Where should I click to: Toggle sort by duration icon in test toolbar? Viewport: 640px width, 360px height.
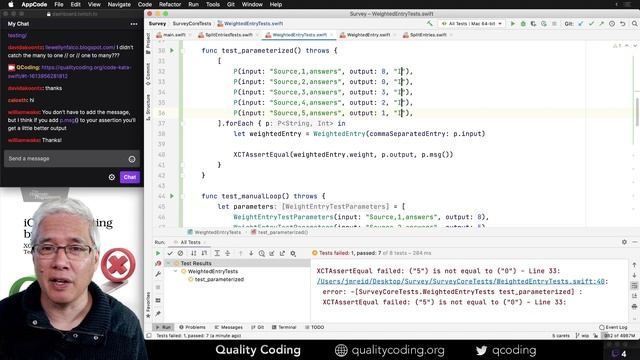(x=204, y=253)
